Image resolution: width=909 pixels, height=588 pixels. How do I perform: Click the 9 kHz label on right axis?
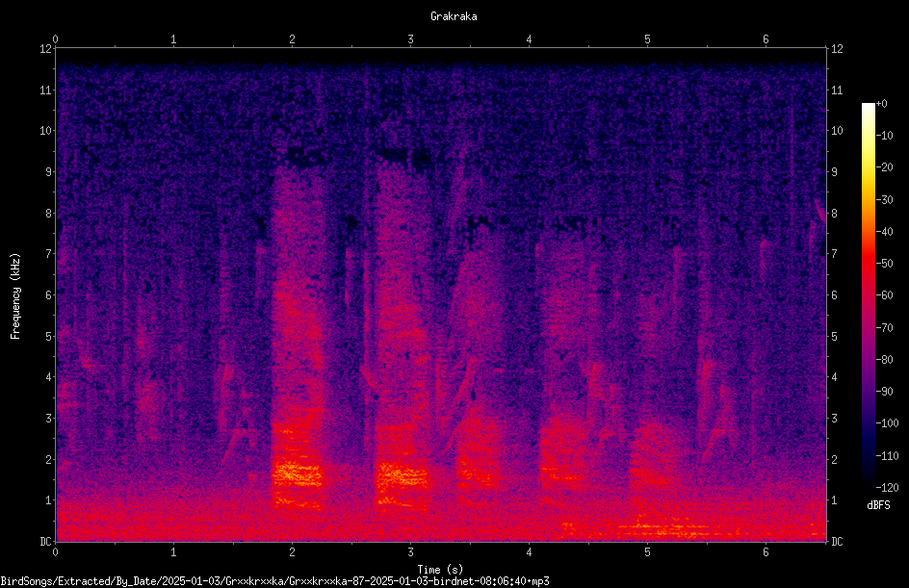[834, 171]
